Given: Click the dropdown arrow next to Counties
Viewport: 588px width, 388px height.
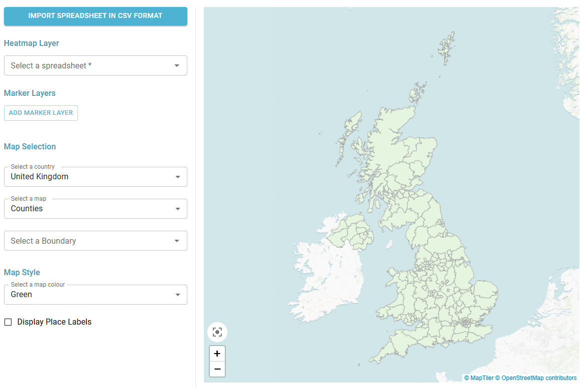Looking at the screenshot, I should point(177,209).
